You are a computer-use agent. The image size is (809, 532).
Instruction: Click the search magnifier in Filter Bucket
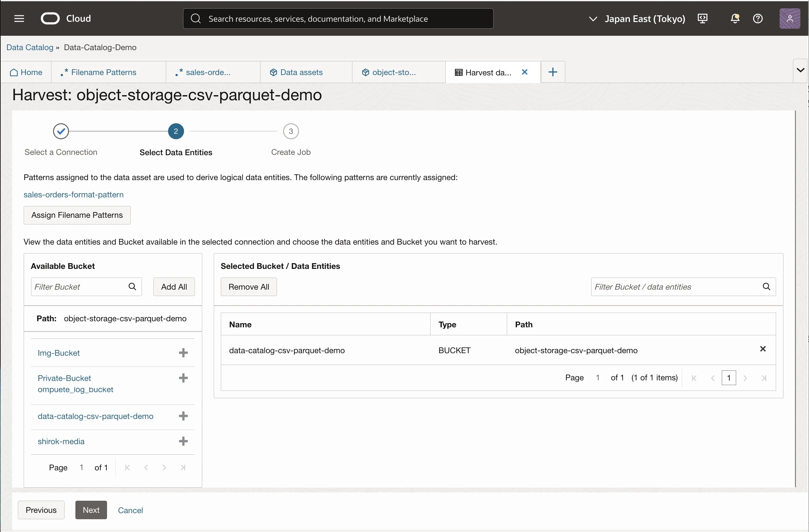tap(132, 287)
